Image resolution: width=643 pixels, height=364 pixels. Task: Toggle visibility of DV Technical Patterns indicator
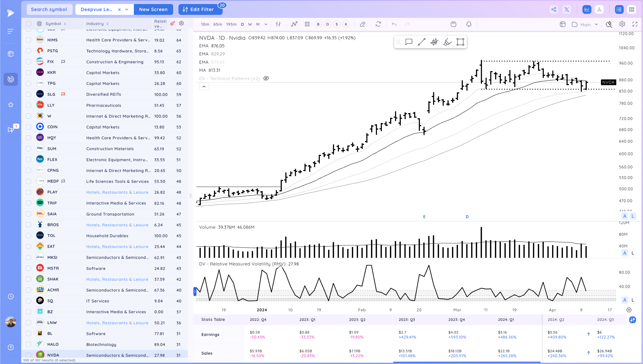tap(266, 79)
